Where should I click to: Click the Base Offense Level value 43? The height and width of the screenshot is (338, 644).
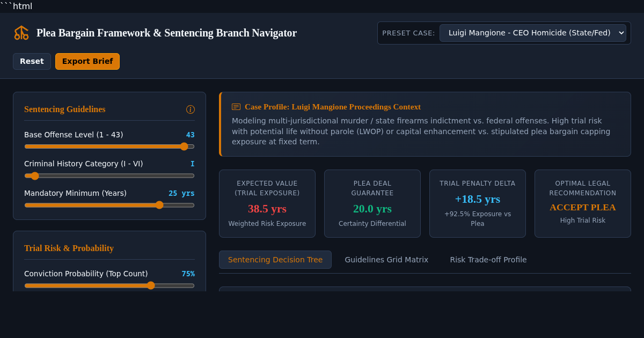(191, 135)
